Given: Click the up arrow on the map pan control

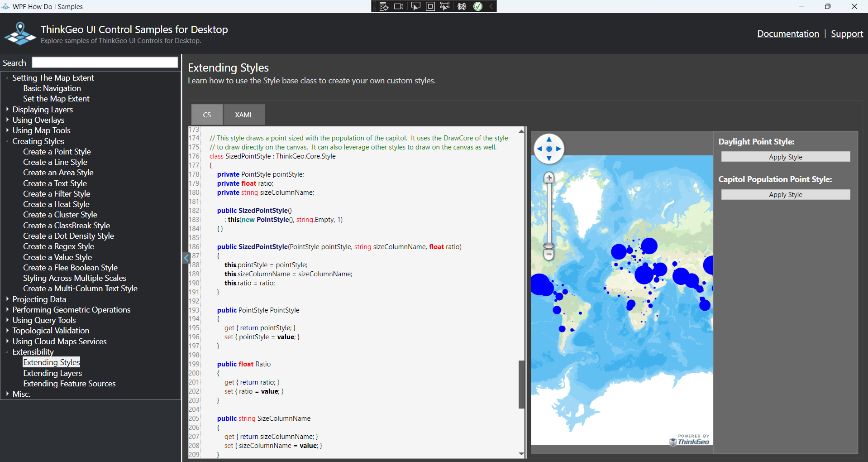Looking at the screenshot, I should [549, 139].
